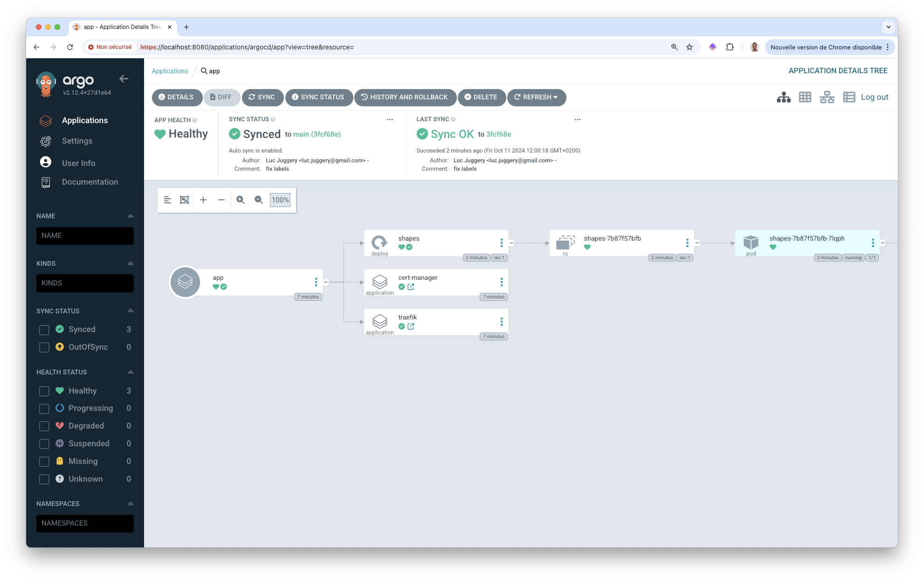
Task: Click the main branch commit link
Action: click(x=316, y=134)
